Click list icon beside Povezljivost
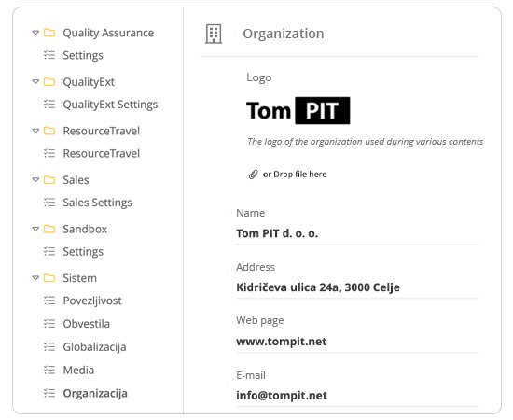 pyautogui.click(x=49, y=301)
